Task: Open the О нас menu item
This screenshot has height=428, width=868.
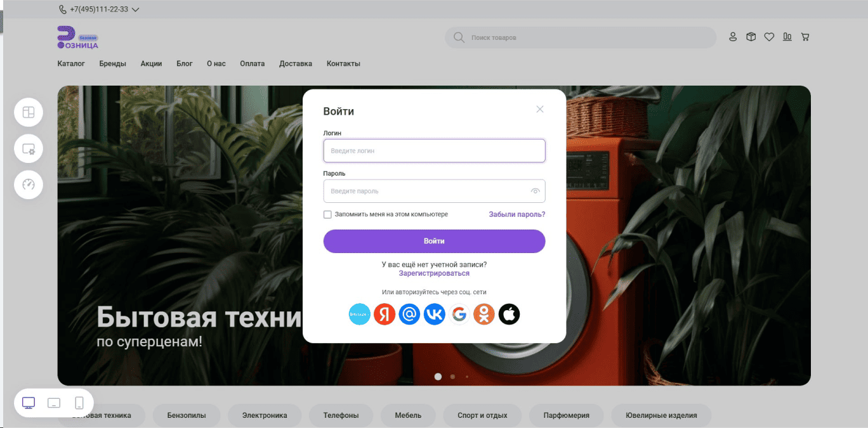Action: click(216, 63)
